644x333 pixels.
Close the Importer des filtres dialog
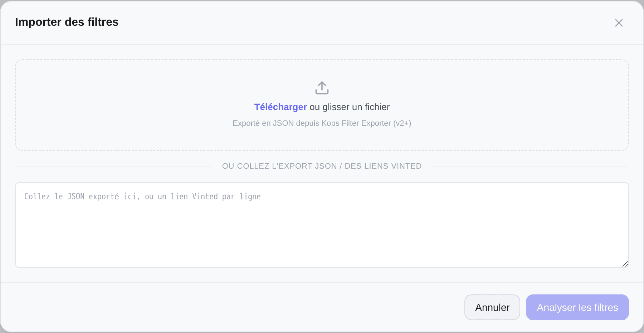point(619,23)
